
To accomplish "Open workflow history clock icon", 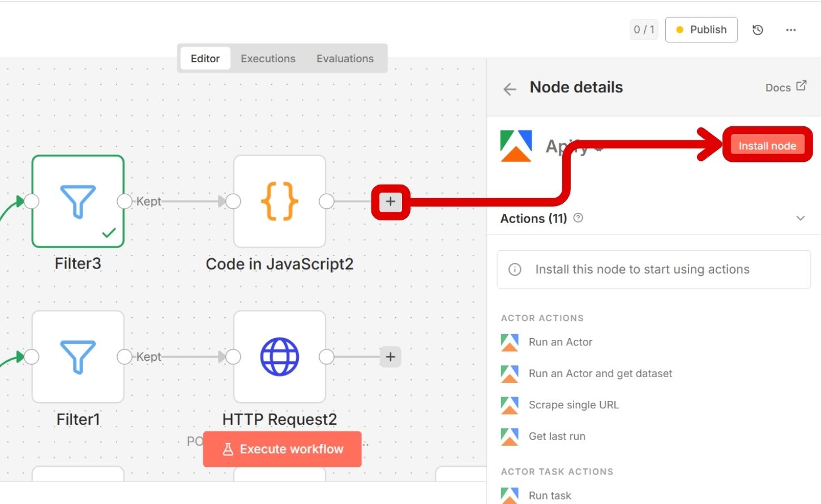I will pyautogui.click(x=758, y=30).
